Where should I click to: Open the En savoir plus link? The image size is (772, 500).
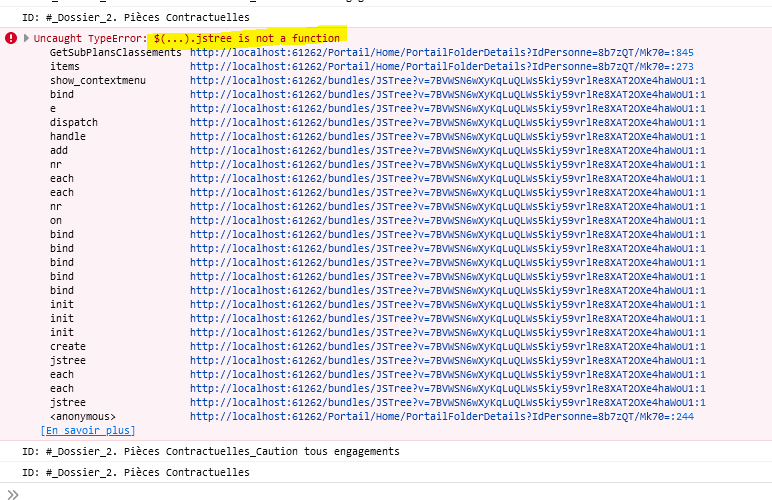[x=88, y=431]
